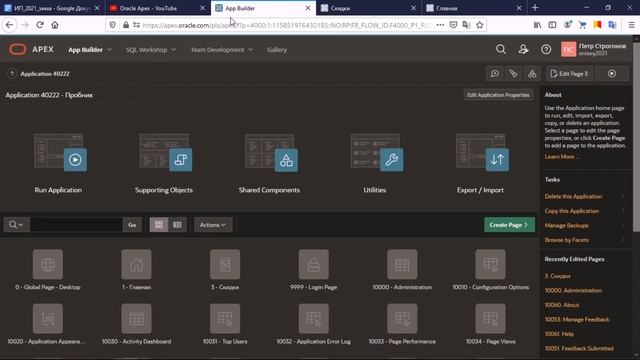Open page 10031 Top Users

(225, 319)
